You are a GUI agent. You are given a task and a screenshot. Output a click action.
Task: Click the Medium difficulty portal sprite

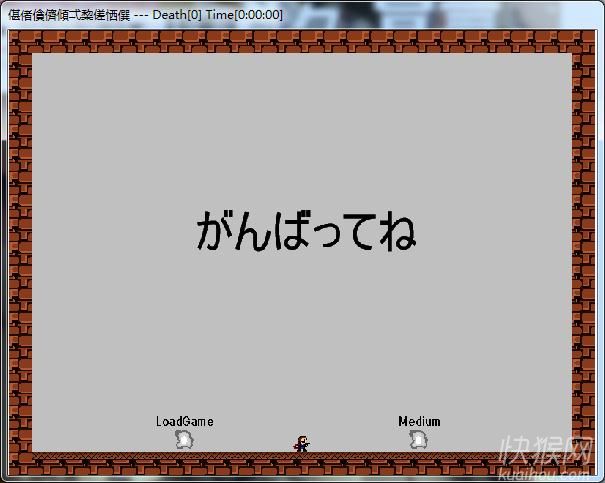click(418, 439)
